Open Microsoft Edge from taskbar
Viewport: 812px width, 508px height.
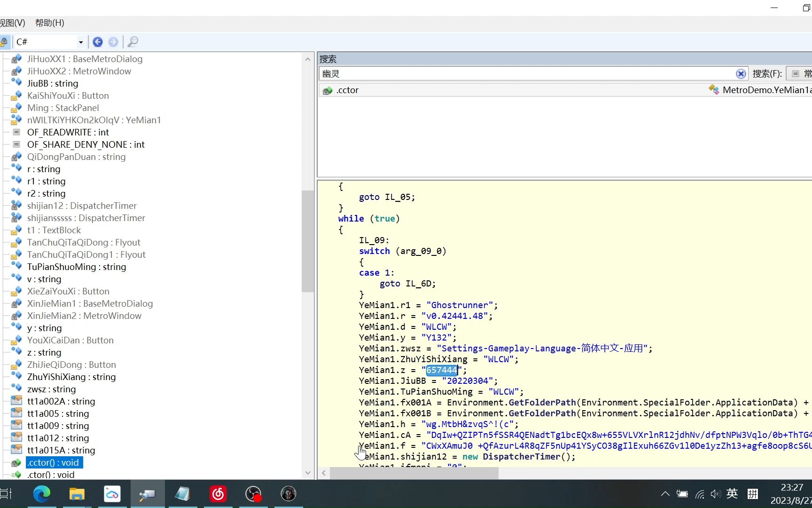click(x=42, y=494)
